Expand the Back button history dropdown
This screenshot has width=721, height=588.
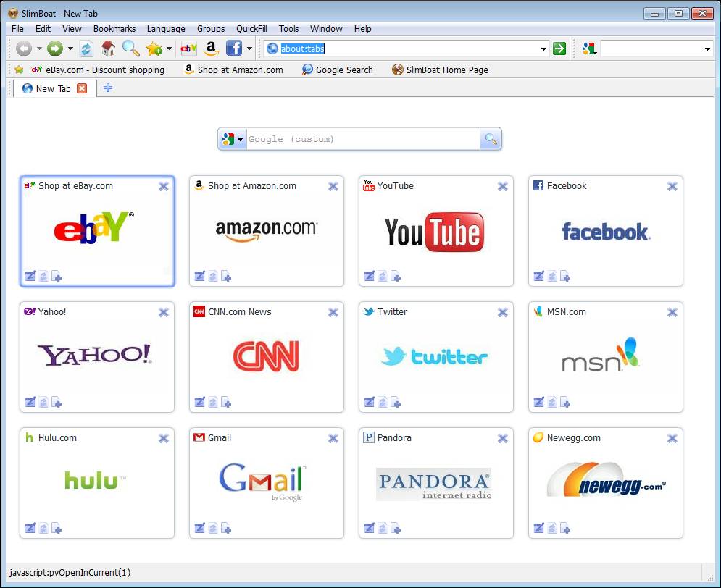point(39,49)
